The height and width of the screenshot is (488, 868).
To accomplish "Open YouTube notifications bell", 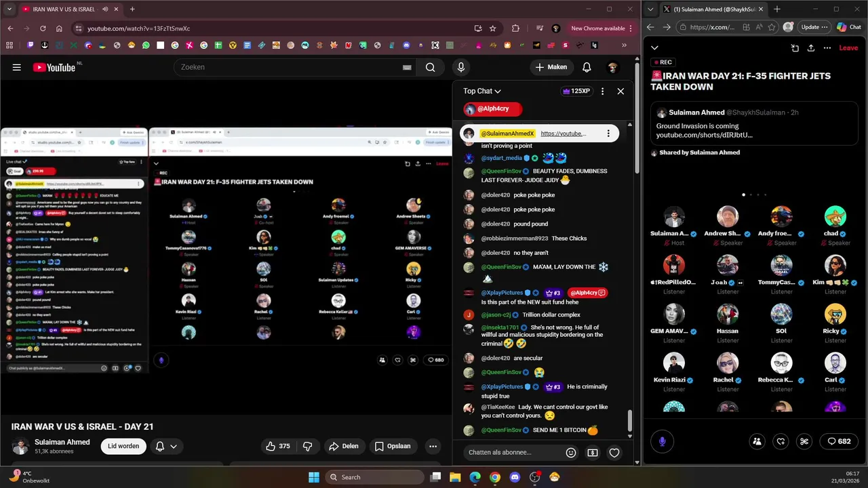I will [587, 67].
